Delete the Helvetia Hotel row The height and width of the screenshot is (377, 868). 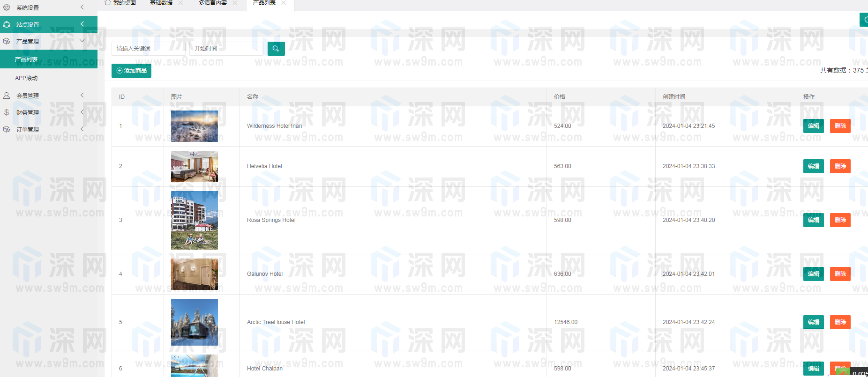(x=840, y=166)
